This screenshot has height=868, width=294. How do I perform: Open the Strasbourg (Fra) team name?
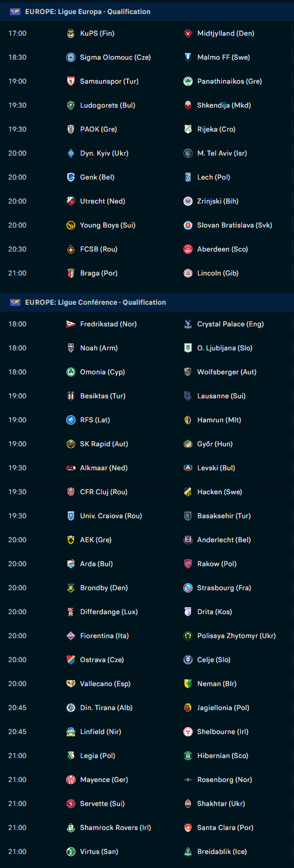coord(224,588)
